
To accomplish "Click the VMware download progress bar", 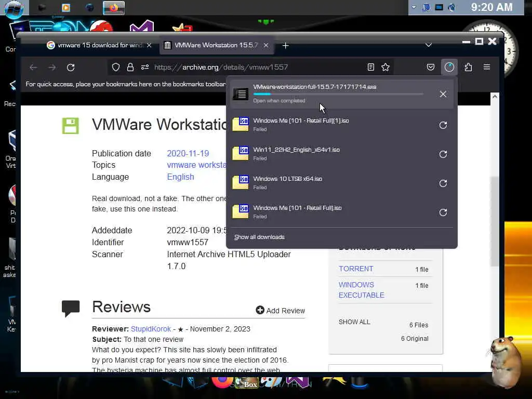I will click(x=338, y=94).
